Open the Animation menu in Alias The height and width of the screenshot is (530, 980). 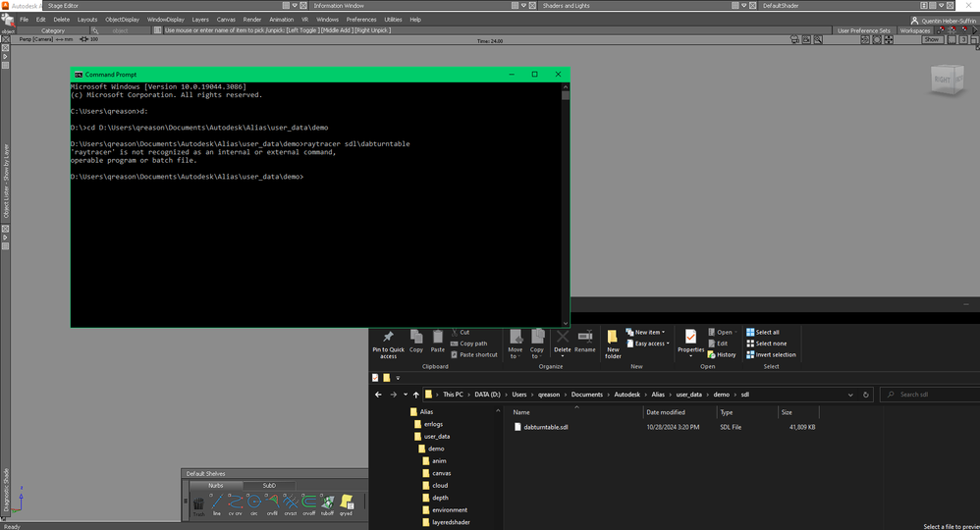tap(281, 20)
